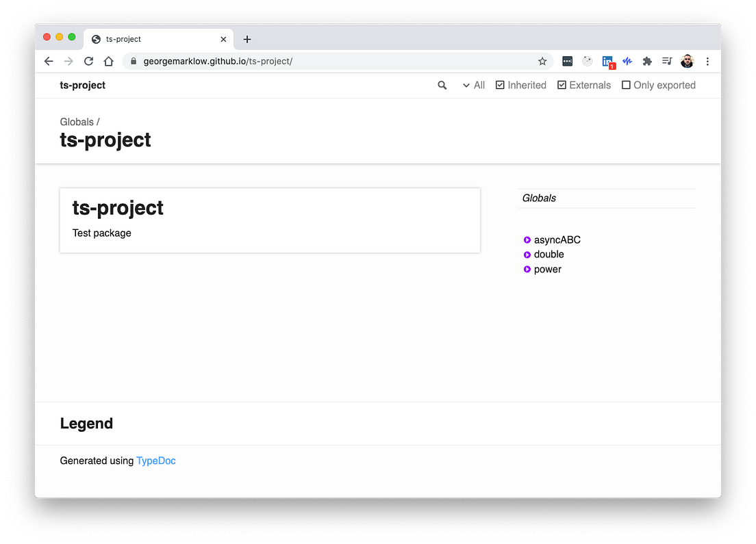Disable the Externals checkbox
Viewport: 756px width, 544px height.
coord(562,85)
